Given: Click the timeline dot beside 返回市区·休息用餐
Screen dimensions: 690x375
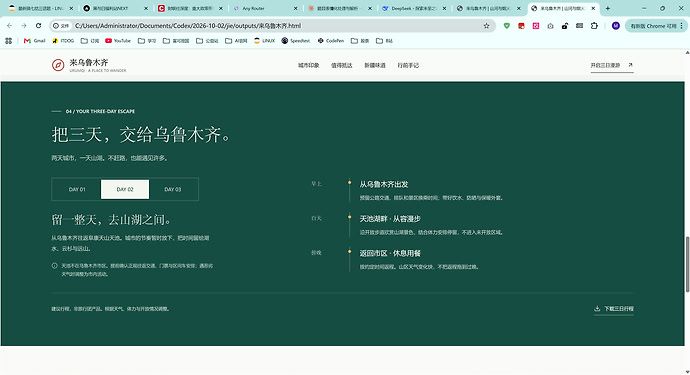Looking at the screenshot, I should coord(349,251).
